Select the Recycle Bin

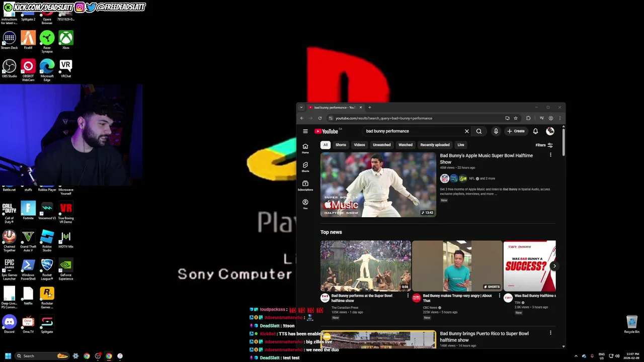coord(631,324)
